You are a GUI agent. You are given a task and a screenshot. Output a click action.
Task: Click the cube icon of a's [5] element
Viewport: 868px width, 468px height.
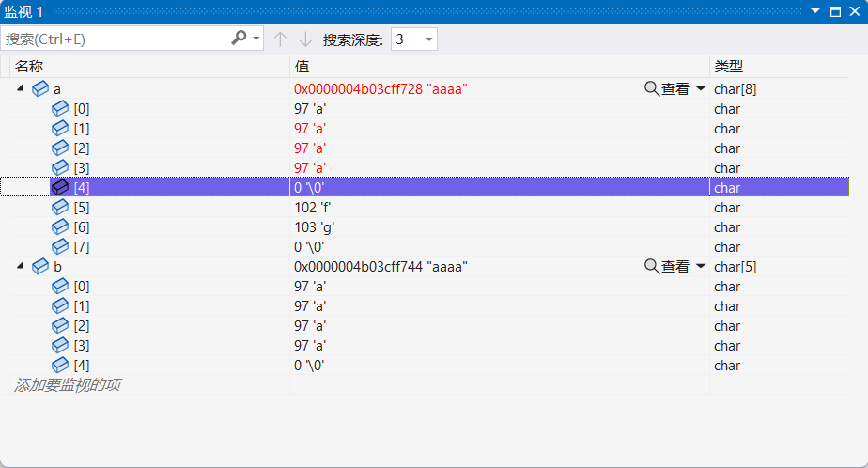coord(60,207)
